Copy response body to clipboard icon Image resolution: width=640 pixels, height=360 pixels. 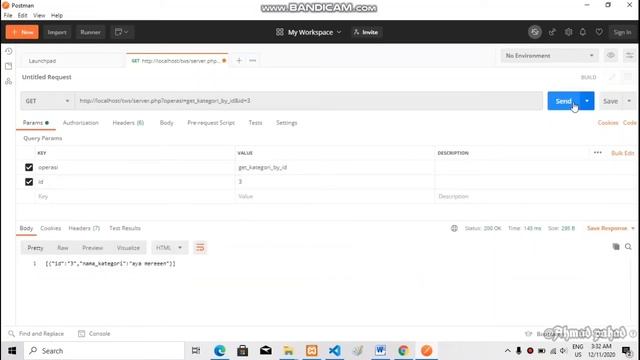tap(616, 247)
